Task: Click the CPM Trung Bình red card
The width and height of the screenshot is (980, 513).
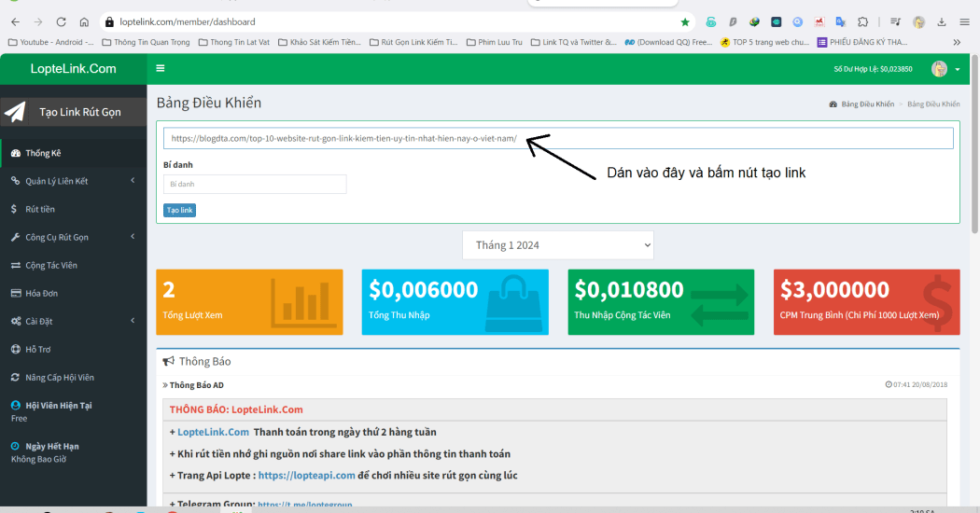Action: pyautogui.click(x=866, y=302)
